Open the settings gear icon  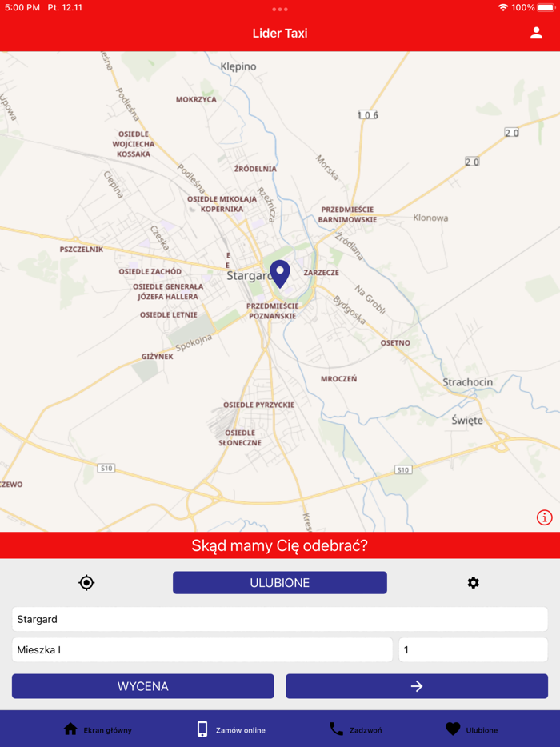coord(474,582)
